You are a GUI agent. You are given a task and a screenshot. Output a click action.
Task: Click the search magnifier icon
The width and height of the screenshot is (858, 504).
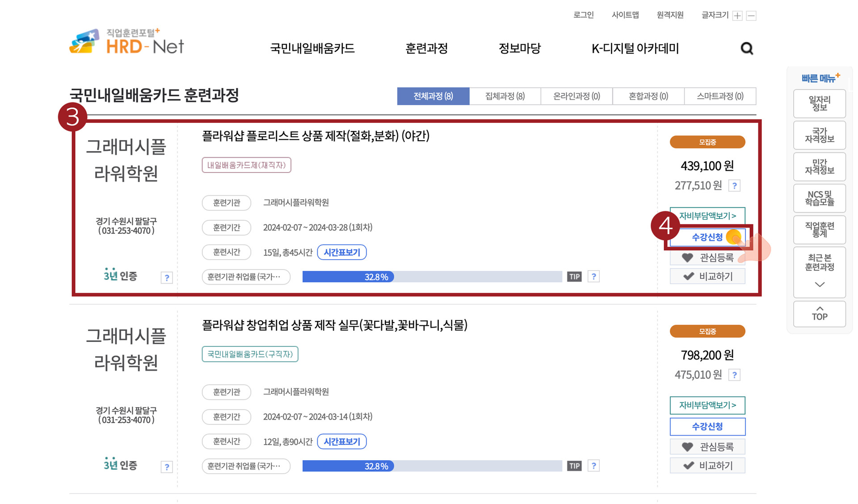point(747,48)
